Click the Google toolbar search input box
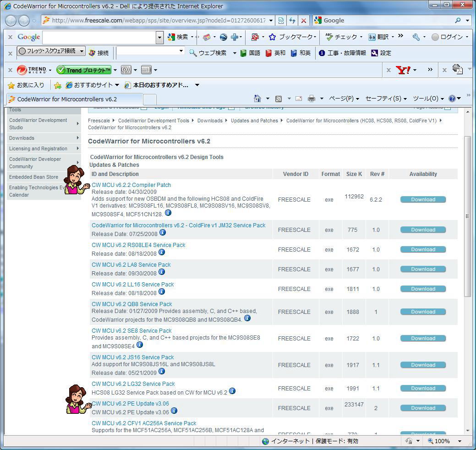This screenshot has height=450, width=476. coord(99,38)
